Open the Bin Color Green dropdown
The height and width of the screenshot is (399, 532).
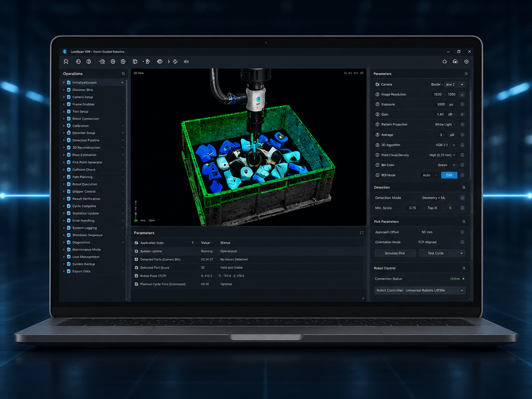click(446, 165)
